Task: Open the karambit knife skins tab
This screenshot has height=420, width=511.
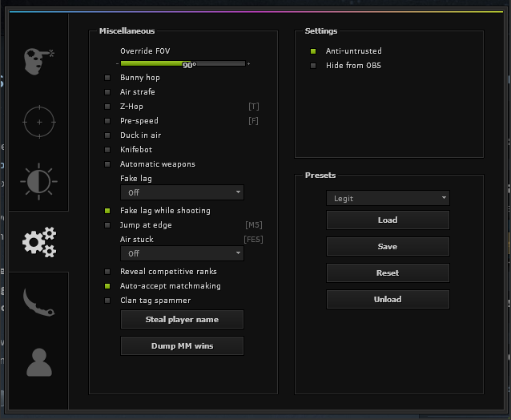Action: click(38, 302)
